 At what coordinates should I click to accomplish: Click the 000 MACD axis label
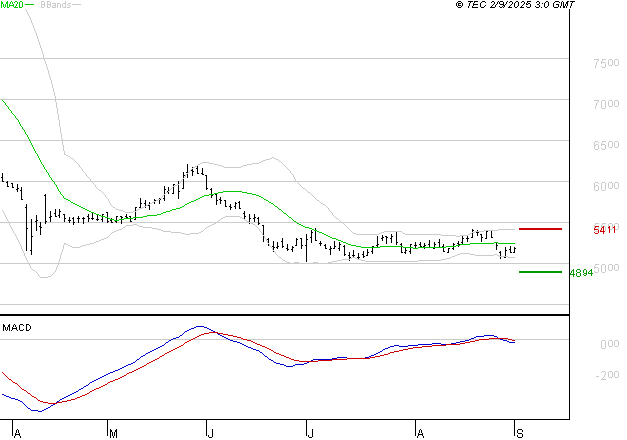pos(608,344)
